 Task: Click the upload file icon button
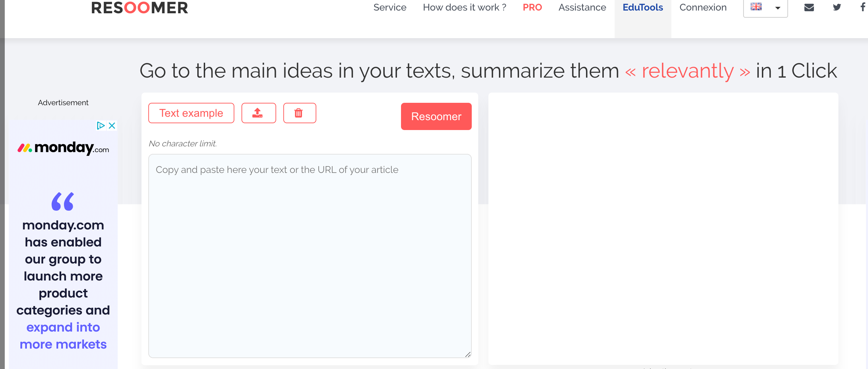258,113
